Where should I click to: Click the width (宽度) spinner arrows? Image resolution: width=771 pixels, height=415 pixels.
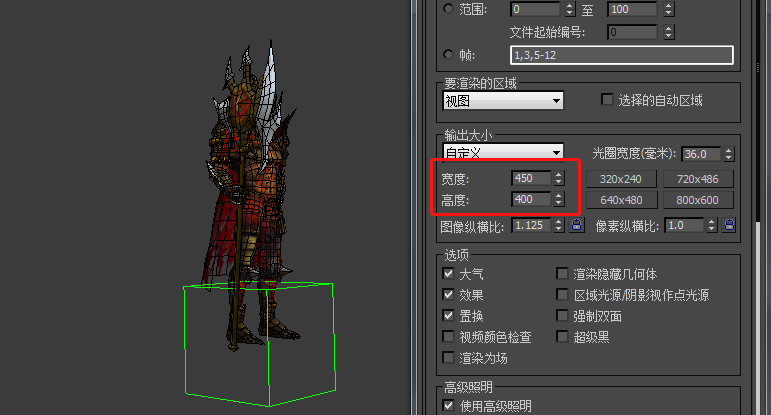558,178
